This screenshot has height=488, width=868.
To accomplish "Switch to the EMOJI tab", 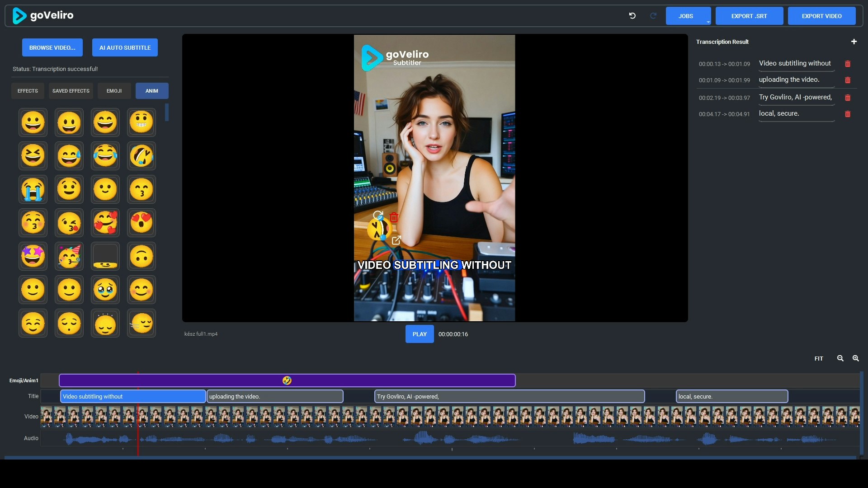I will [114, 91].
